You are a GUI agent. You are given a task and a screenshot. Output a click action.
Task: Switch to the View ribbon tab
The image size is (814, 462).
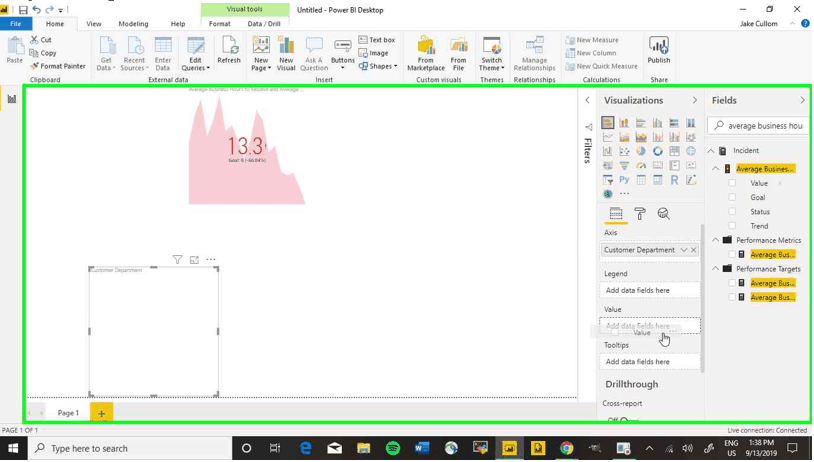94,24
